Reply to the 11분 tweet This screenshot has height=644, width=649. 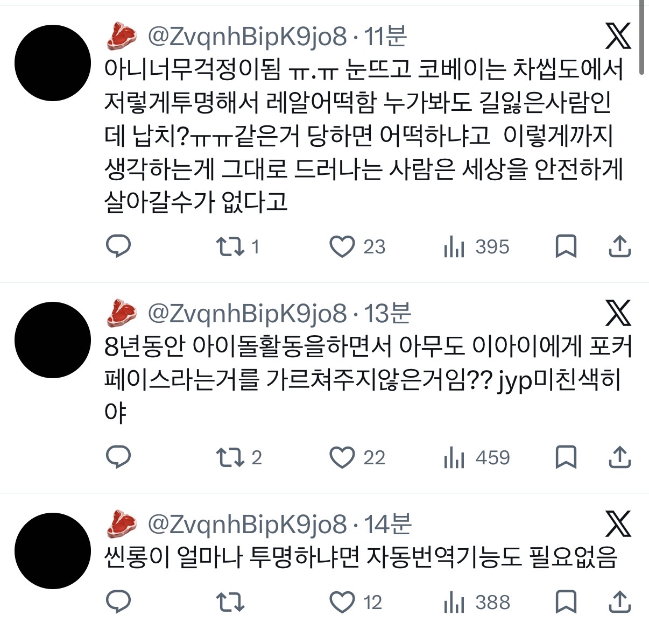tap(118, 246)
